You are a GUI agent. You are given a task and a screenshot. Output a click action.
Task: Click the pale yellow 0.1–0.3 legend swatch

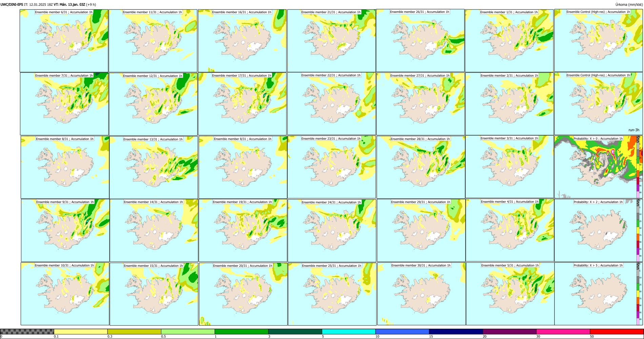tap(81, 332)
